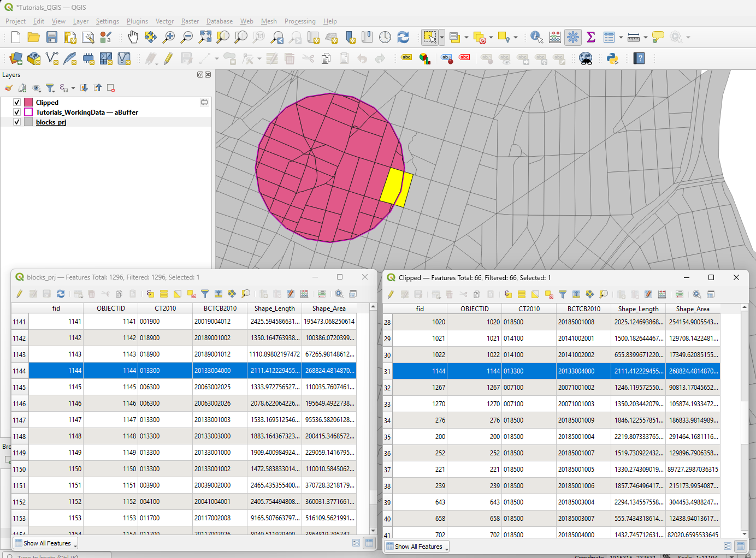Viewport: 756px width, 558px height.
Task: Open the Python Console
Action: pyautogui.click(x=612, y=58)
